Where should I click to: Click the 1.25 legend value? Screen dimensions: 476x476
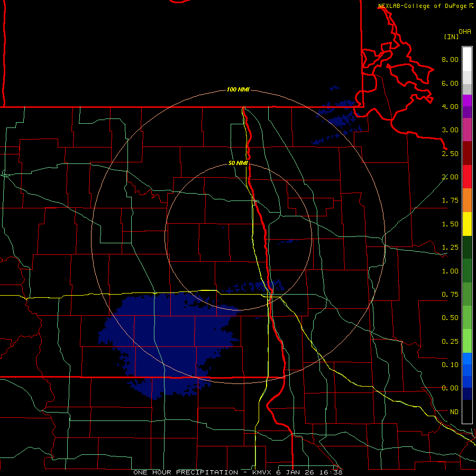[450, 248]
